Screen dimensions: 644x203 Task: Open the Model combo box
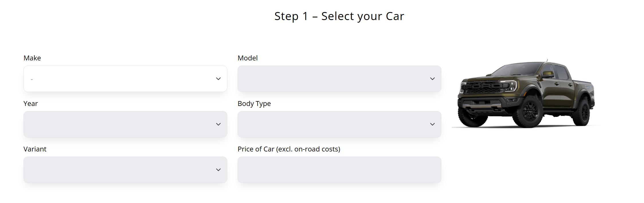[x=339, y=79]
